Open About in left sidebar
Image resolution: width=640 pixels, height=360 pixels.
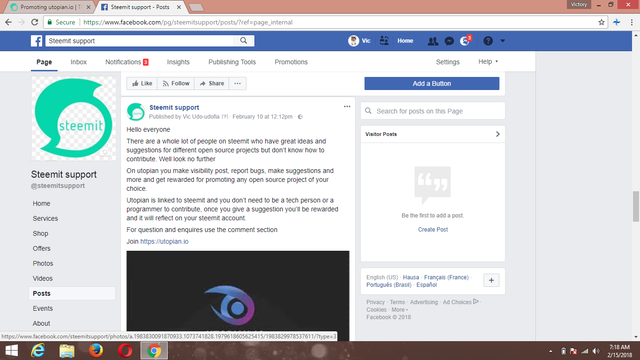tap(41, 323)
